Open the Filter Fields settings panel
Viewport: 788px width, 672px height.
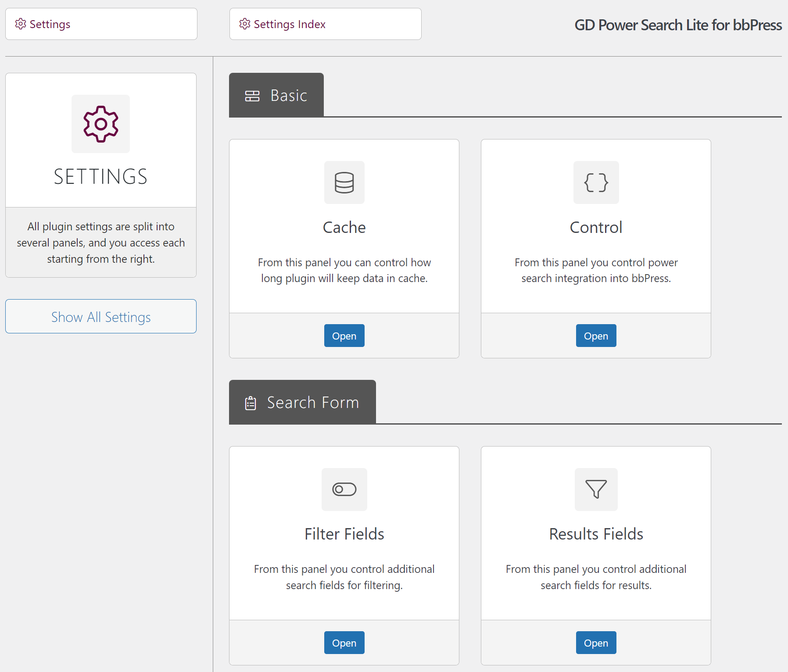344,643
